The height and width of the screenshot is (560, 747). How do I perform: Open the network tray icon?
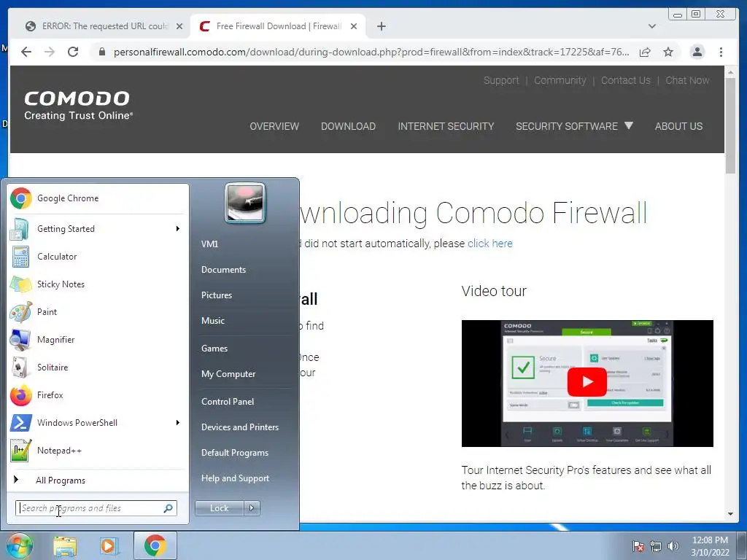(x=656, y=546)
